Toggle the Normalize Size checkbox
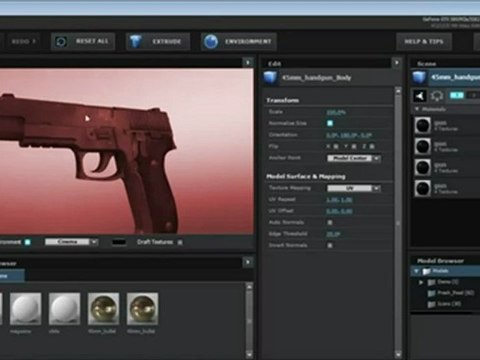 coord(330,123)
